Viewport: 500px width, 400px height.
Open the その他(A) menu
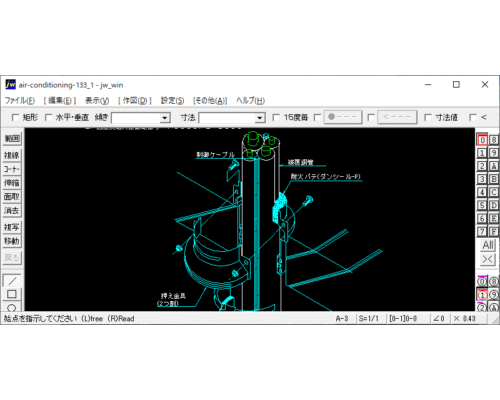[210, 100]
